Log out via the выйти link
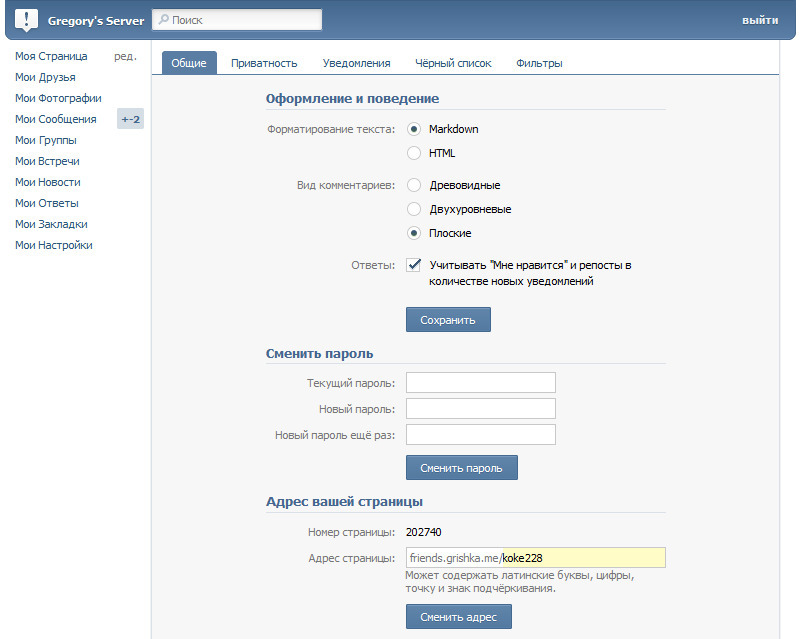Image resolution: width=801 pixels, height=639 pixels. click(x=760, y=20)
